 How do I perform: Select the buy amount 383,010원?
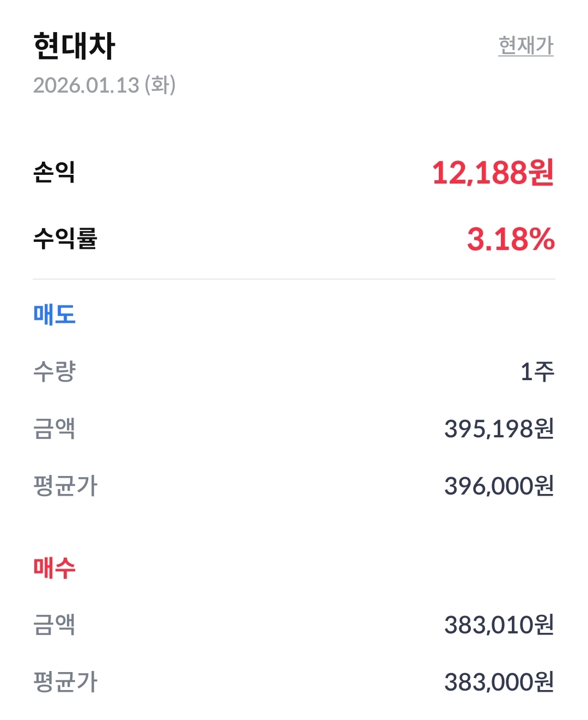click(499, 625)
